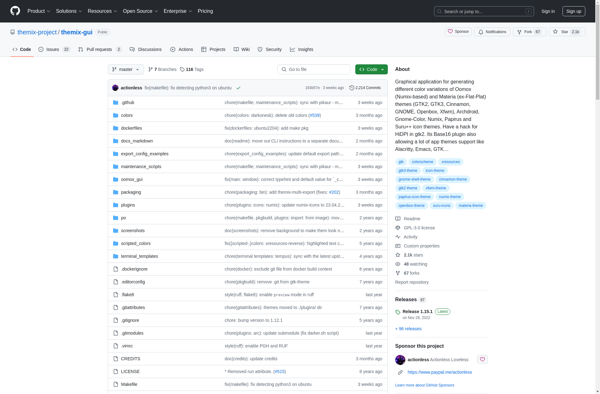Star the repository
Viewport: 600px width, 394px height.
567,32
